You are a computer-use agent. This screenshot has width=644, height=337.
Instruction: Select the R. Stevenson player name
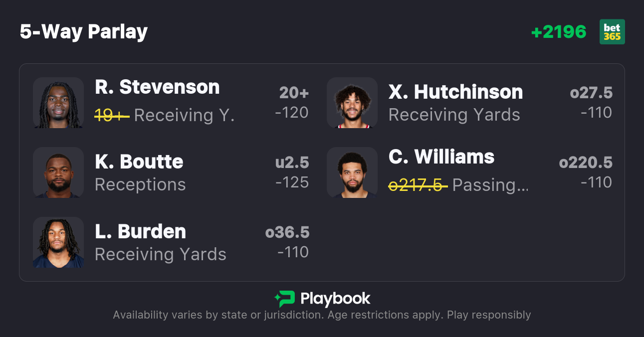coord(157,87)
